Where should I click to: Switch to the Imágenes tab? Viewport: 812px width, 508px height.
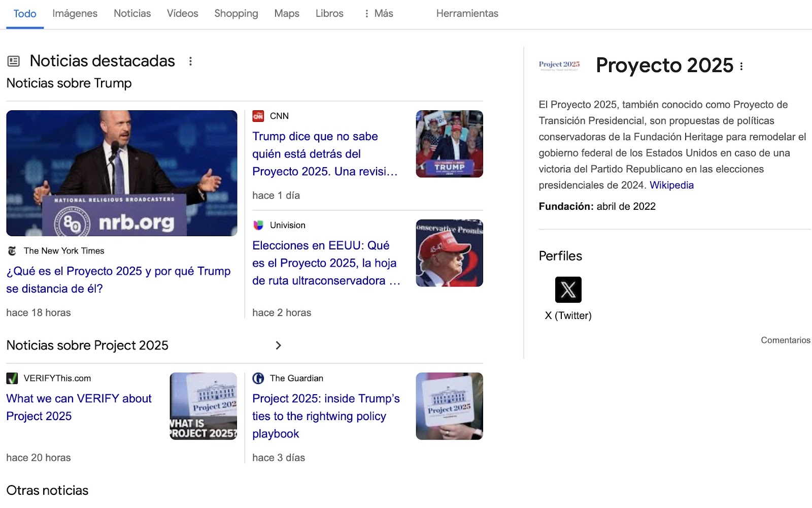pos(75,14)
